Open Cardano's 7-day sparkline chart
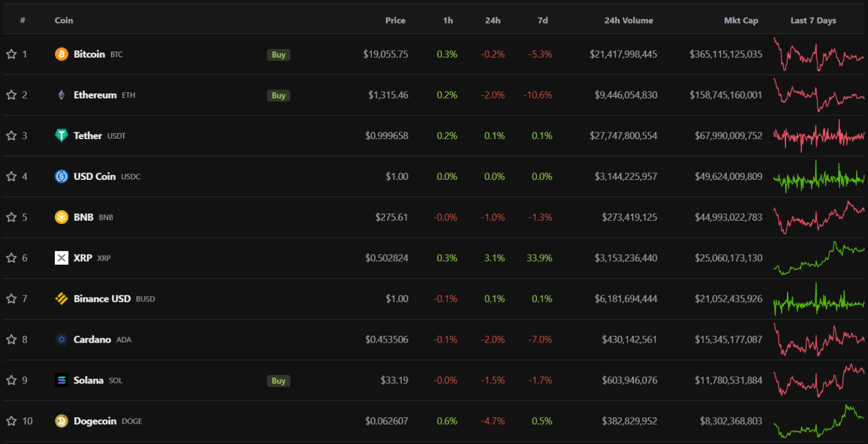868x444 pixels. [819, 339]
